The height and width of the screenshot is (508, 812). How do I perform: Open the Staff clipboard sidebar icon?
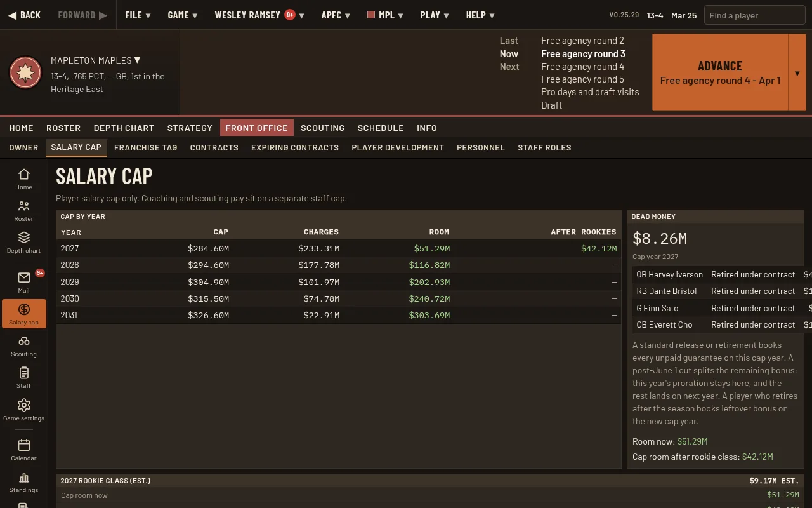(x=24, y=378)
